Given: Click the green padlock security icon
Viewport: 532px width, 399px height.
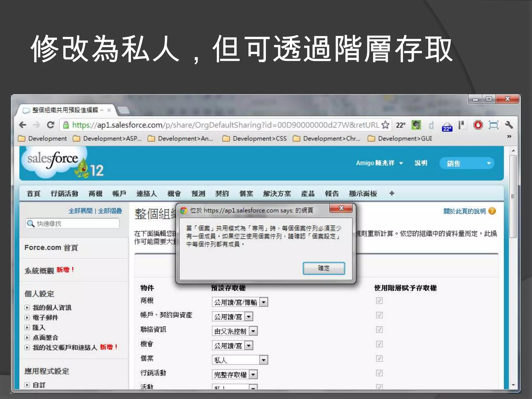Looking at the screenshot, I should point(66,125).
